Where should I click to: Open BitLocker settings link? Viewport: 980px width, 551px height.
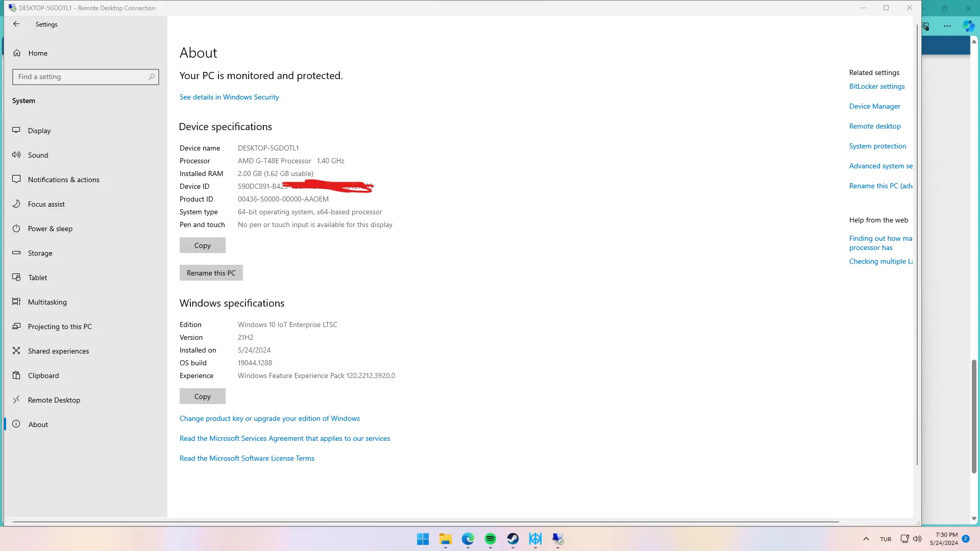[877, 86]
